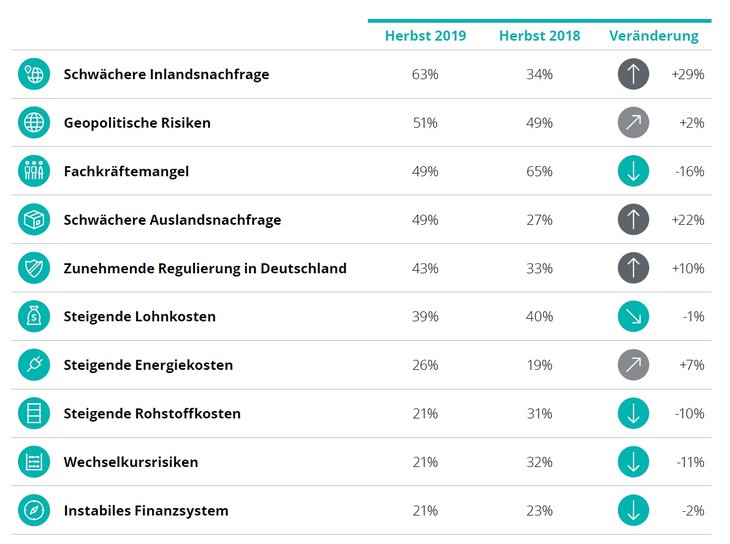730x544 pixels.
Task: Click the plug icon for Steigende Energiekosten
Action: 34,365
